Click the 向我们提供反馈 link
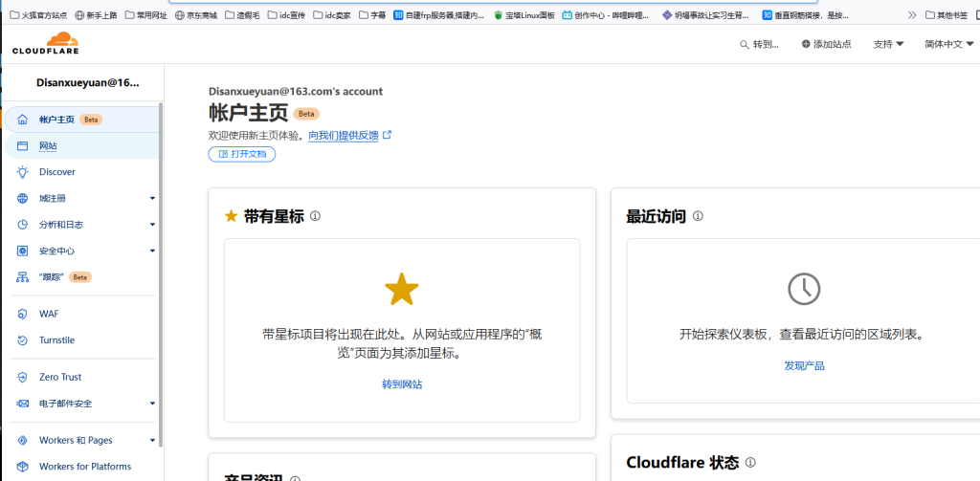Image resolution: width=980 pixels, height=481 pixels. (344, 135)
